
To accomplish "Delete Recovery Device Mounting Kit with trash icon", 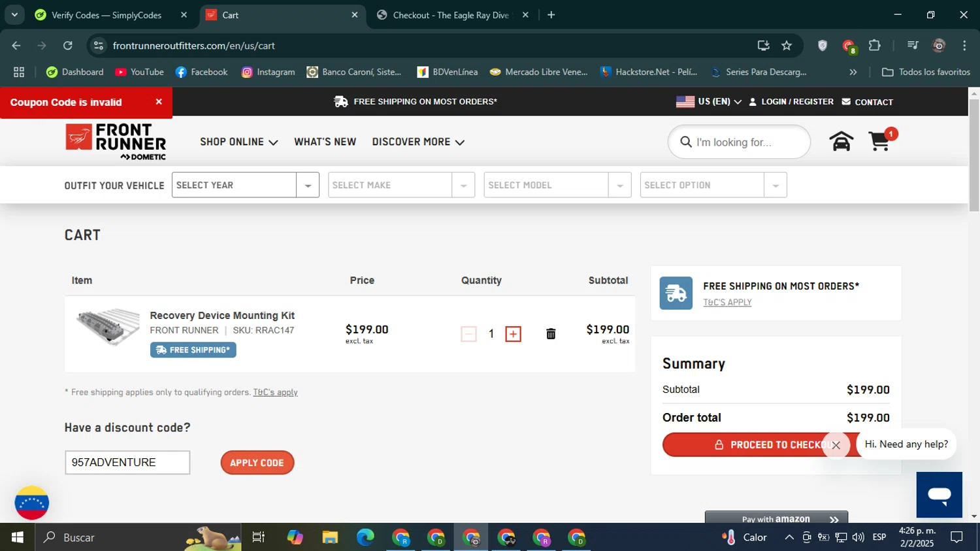I will pos(551,334).
